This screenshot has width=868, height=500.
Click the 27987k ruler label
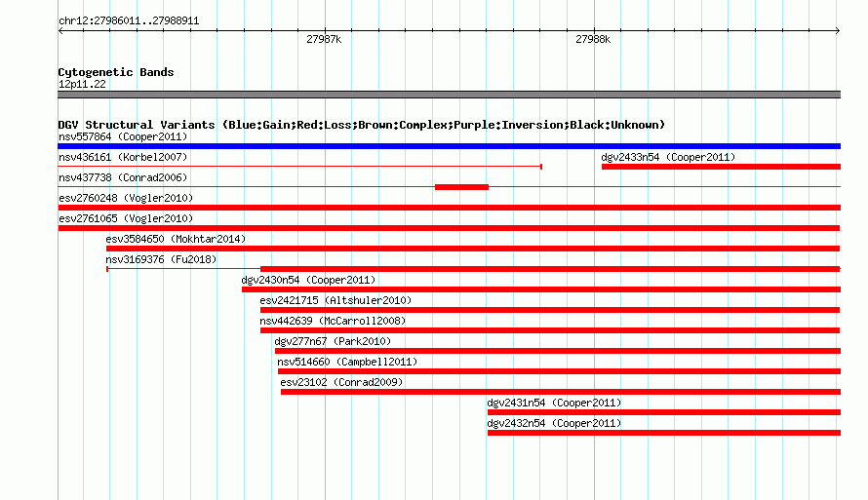(x=324, y=39)
